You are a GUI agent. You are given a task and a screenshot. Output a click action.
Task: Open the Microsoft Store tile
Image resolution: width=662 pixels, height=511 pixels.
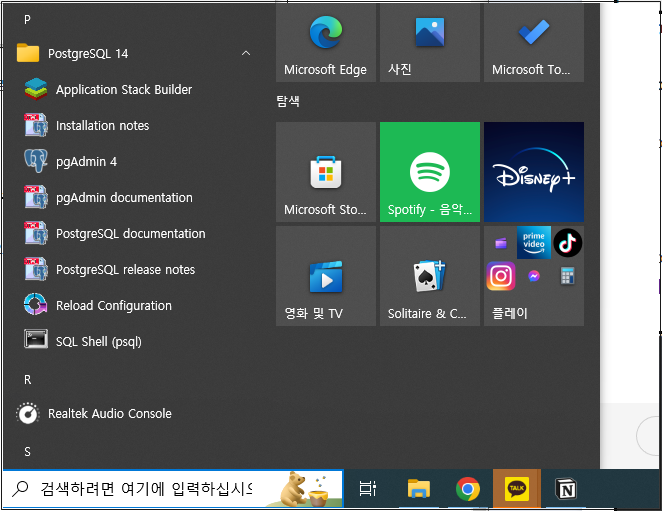point(326,172)
